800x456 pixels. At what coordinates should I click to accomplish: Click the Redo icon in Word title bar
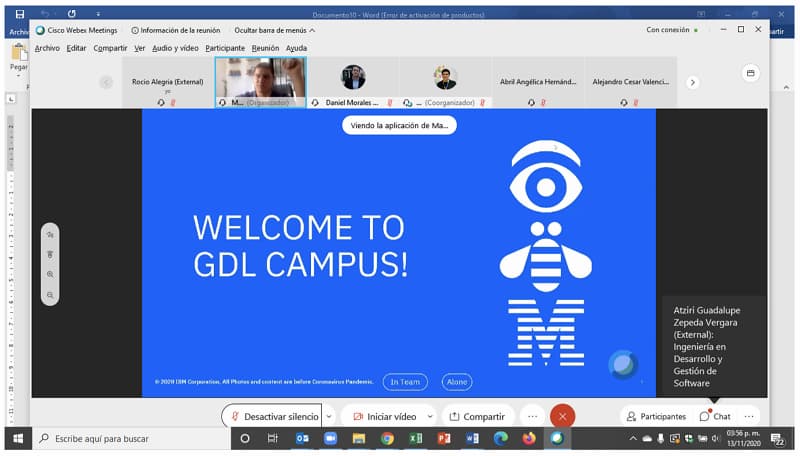tap(71, 14)
